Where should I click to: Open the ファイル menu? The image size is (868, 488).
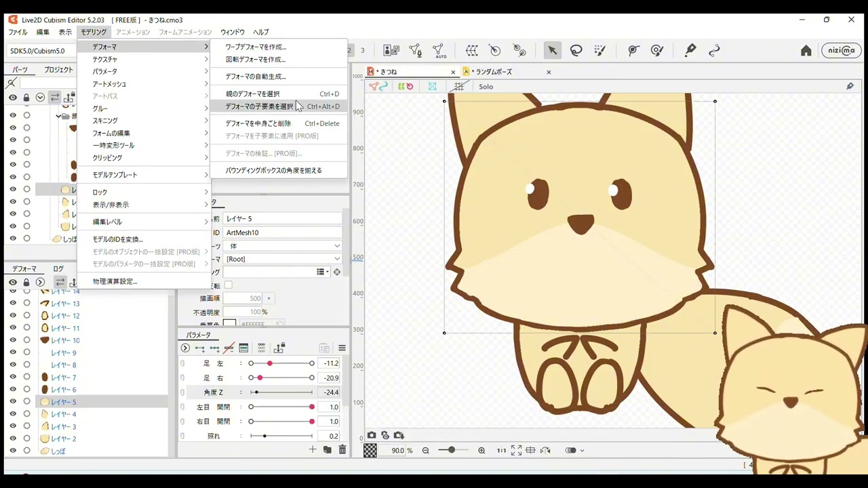(18, 32)
